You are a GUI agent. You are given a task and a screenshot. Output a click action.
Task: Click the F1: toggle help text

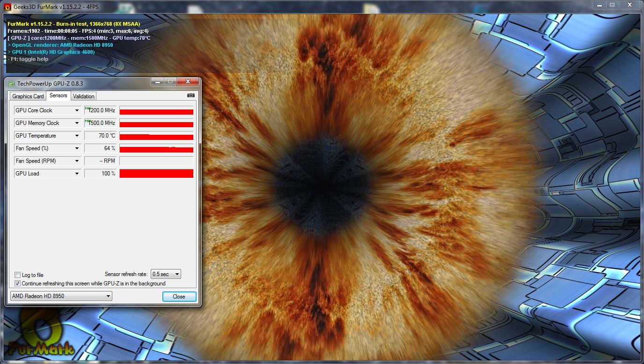[28, 59]
